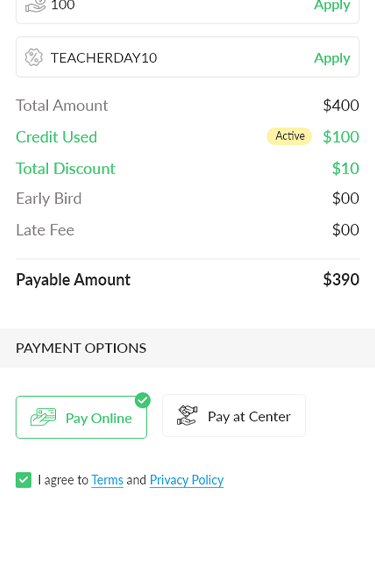Open the Terms link
Viewport: 375px width, 576px height.
point(107,480)
